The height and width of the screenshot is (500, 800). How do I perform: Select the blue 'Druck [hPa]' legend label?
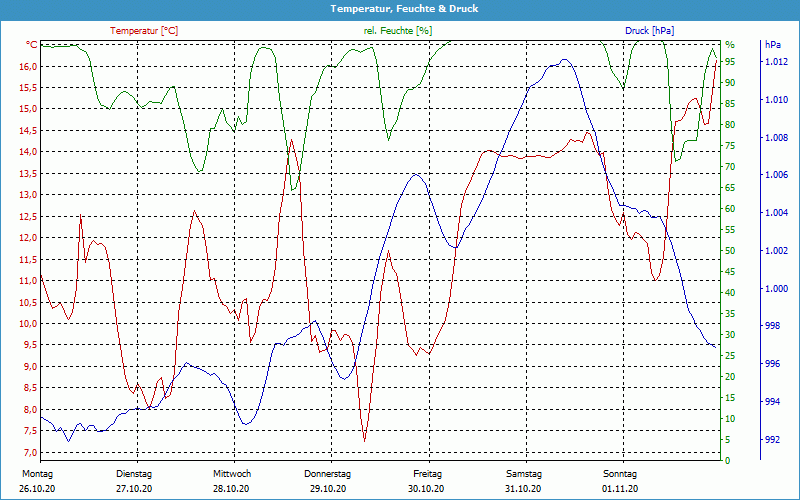coord(649,31)
